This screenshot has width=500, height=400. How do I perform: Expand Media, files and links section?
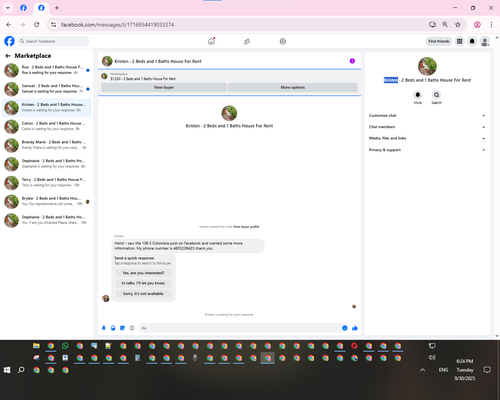[427, 138]
